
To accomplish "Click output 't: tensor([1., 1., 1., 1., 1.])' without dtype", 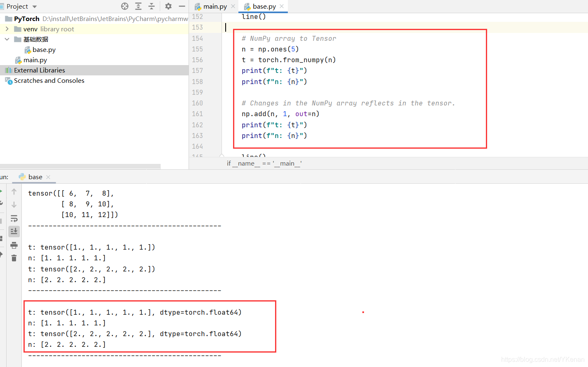I will (91, 247).
